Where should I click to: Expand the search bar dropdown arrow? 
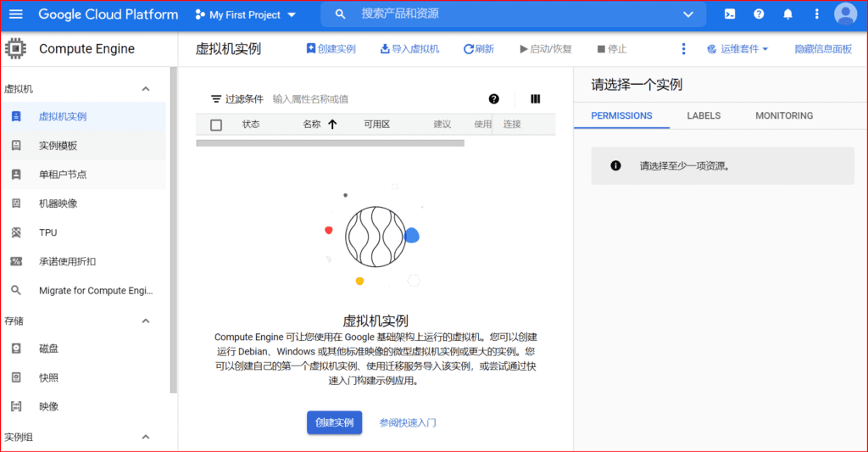688,14
